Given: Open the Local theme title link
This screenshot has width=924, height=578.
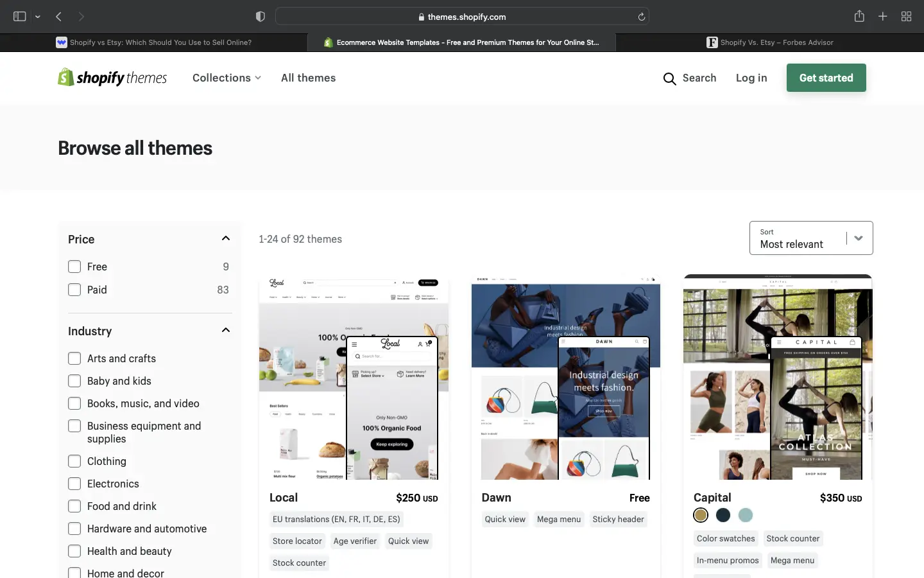Looking at the screenshot, I should (x=284, y=498).
